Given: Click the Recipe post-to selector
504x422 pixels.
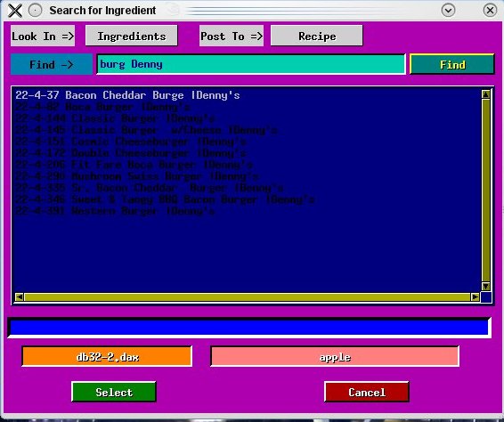Looking at the screenshot, I should [x=317, y=36].
